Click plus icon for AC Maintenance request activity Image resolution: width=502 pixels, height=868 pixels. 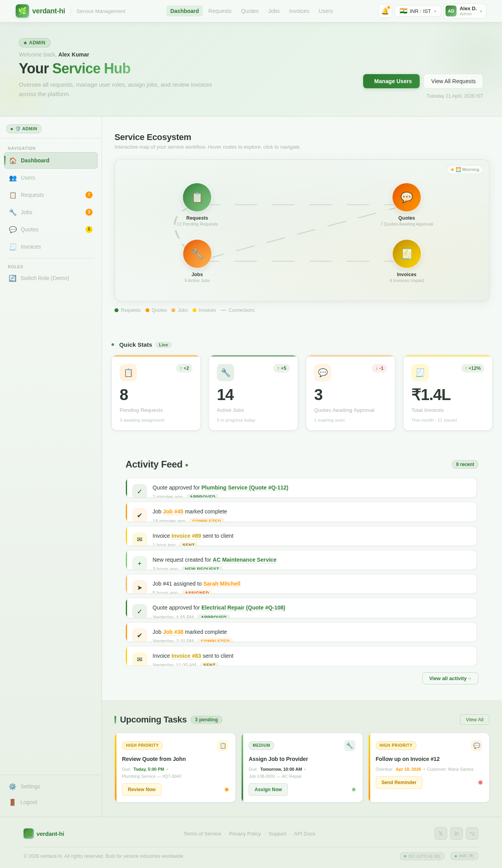[140, 563]
